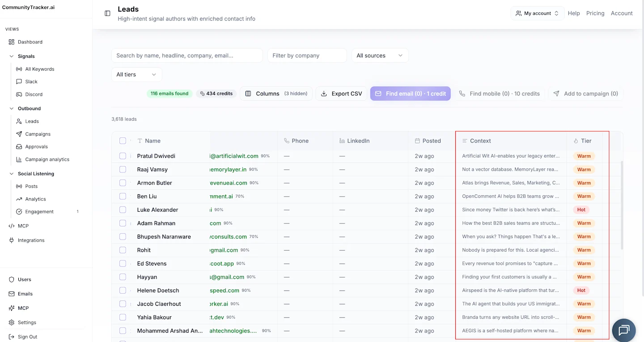Screen dimensions: 644x342
Task: Click the Sign Out icon
Action: click(x=12, y=337)
